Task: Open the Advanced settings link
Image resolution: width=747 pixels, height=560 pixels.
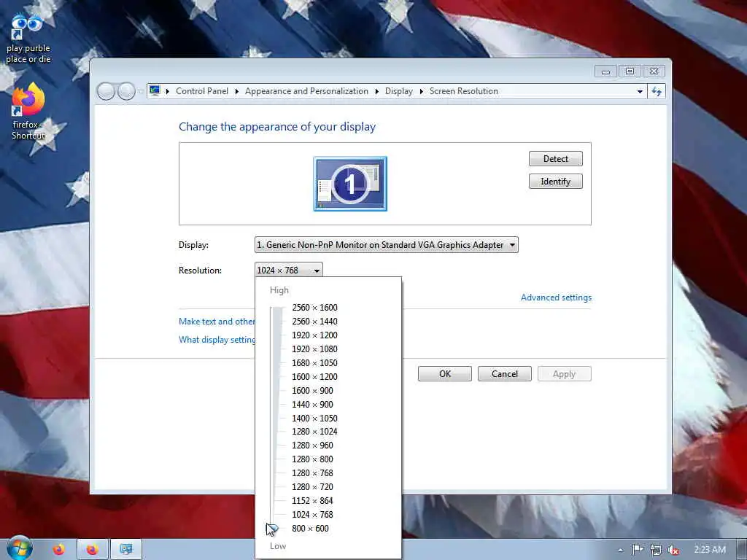Action: coord(556,297)
